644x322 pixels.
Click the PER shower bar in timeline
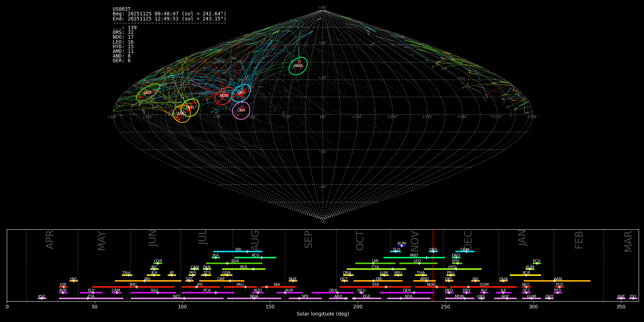click(244, 269)
